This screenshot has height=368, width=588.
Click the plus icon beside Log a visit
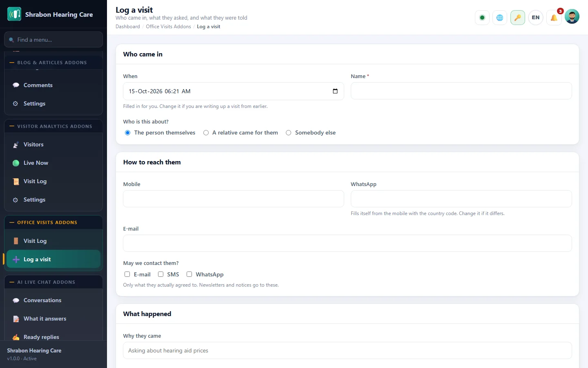tap(16, 259)
